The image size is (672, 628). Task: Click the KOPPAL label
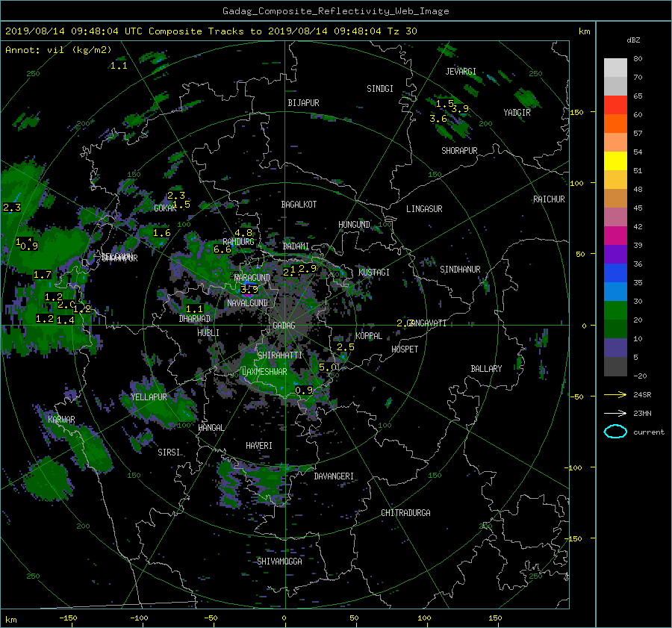369,336
